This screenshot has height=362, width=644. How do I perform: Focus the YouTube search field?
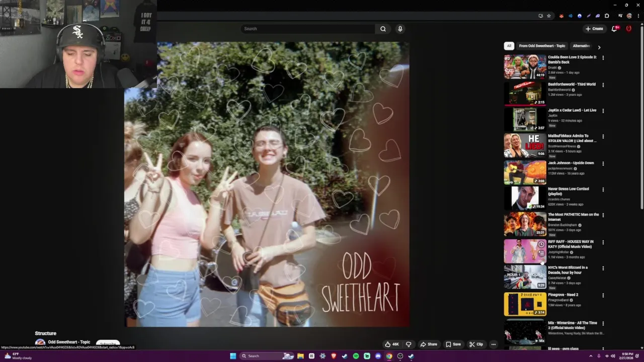click(x=307, y=29)
